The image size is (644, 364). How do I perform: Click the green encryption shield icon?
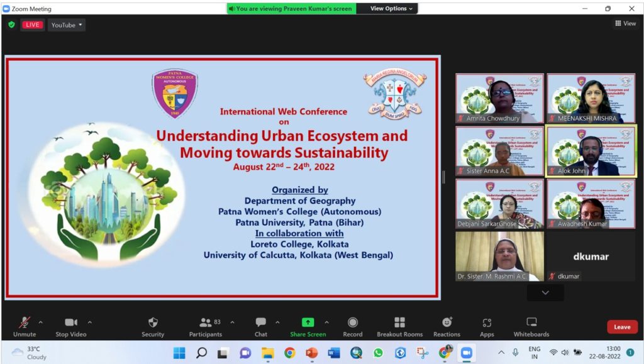pyautogui.click(x=11, y=25)
